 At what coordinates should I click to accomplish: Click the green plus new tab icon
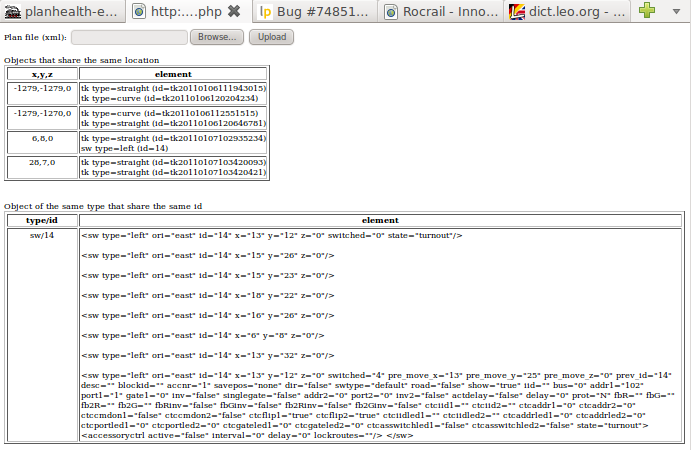pos(648,12)
